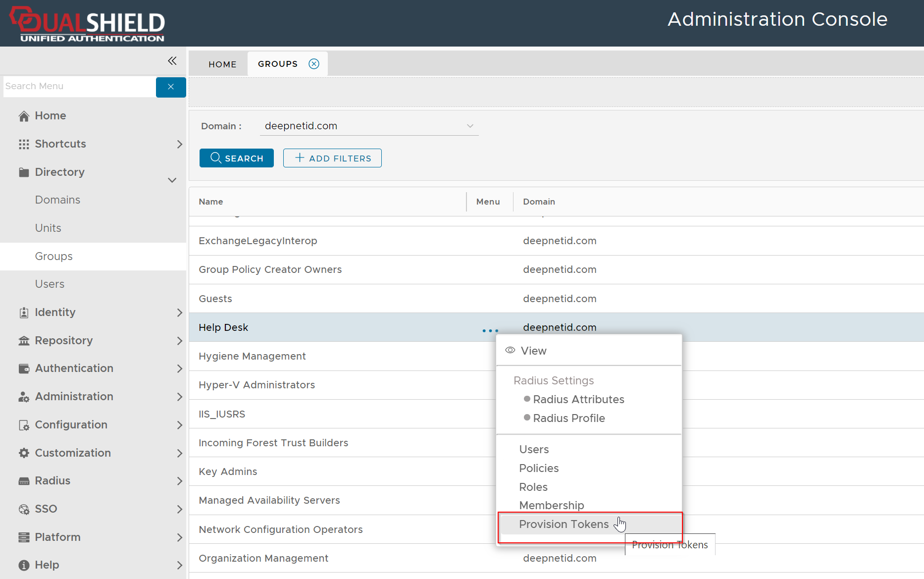Open the Help Desk three-dots menu
924x579 pixels.
(x=490, y=330)
